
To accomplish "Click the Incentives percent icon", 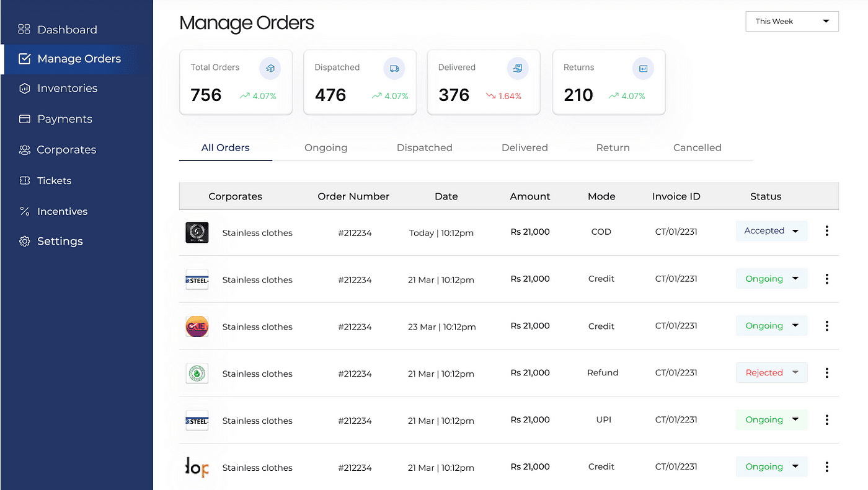I will (24, 211).
